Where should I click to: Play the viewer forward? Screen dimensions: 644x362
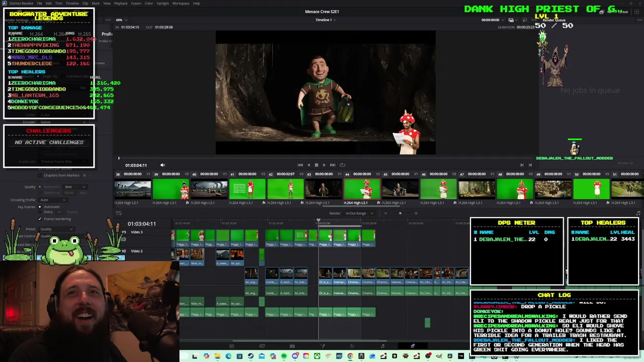324,165
